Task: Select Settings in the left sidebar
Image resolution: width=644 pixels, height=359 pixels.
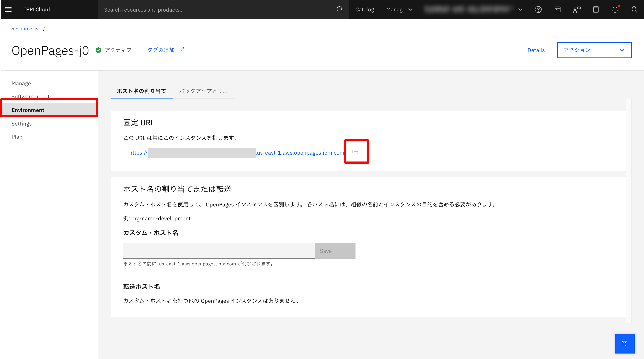Action: 21,124
